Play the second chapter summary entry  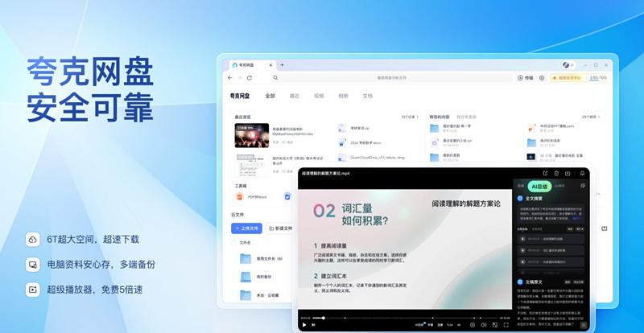click(551, 250)
